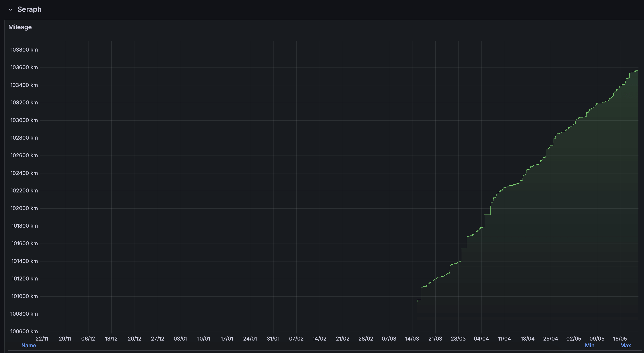
Task: Click the 14/03 date label on x-axis
Action: point(412,339)
